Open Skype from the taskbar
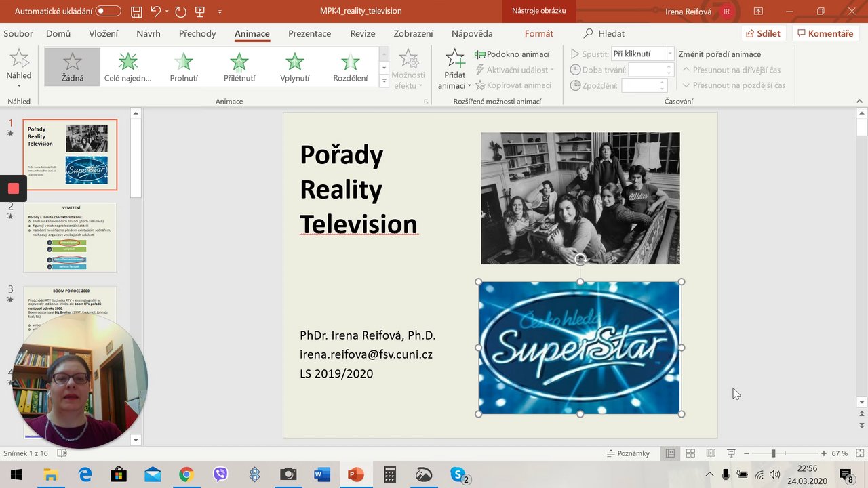The width and height of the screenshot is (868, 488). [459, 474]
